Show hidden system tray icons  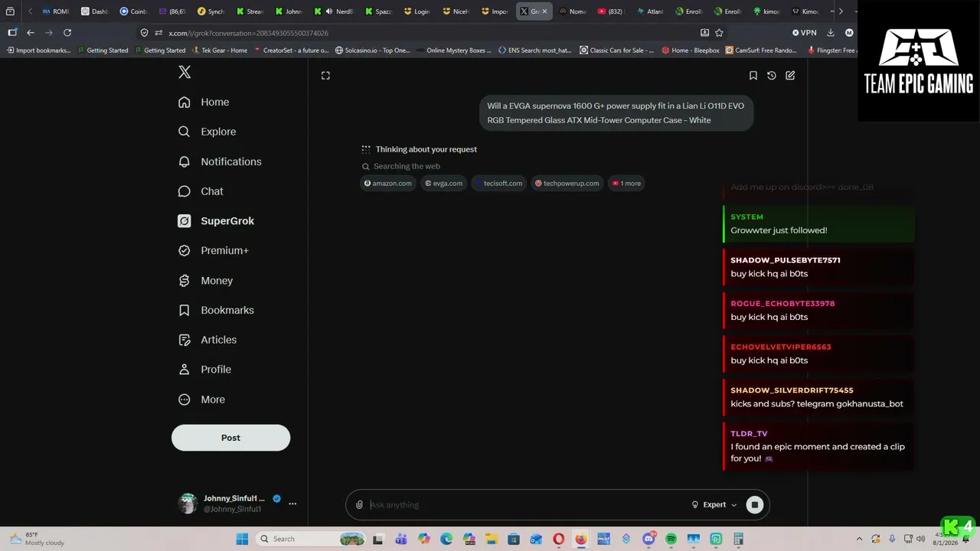[859, 539]
